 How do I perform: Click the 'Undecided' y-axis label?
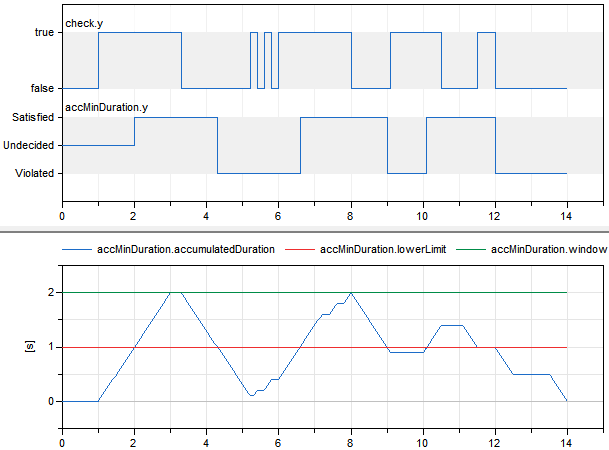click(30, 146)
